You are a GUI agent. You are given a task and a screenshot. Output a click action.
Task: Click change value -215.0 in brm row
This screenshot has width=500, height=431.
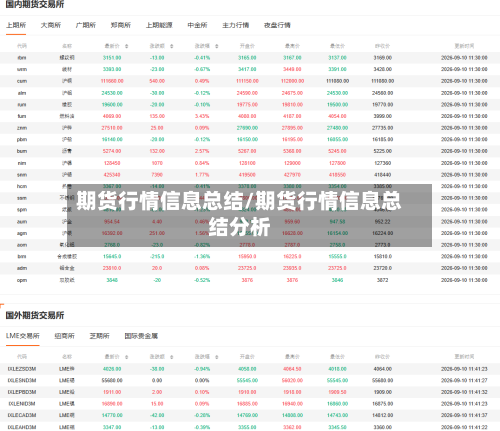click(157, 256)
